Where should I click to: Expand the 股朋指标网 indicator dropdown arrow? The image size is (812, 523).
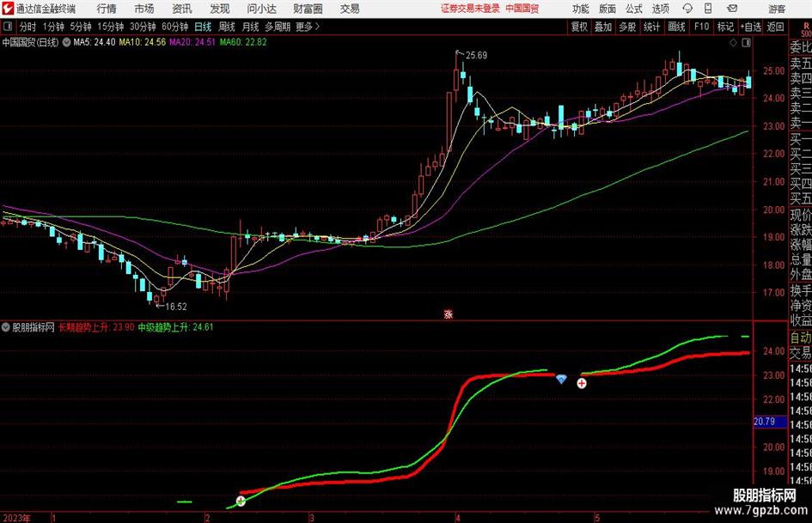6,327
